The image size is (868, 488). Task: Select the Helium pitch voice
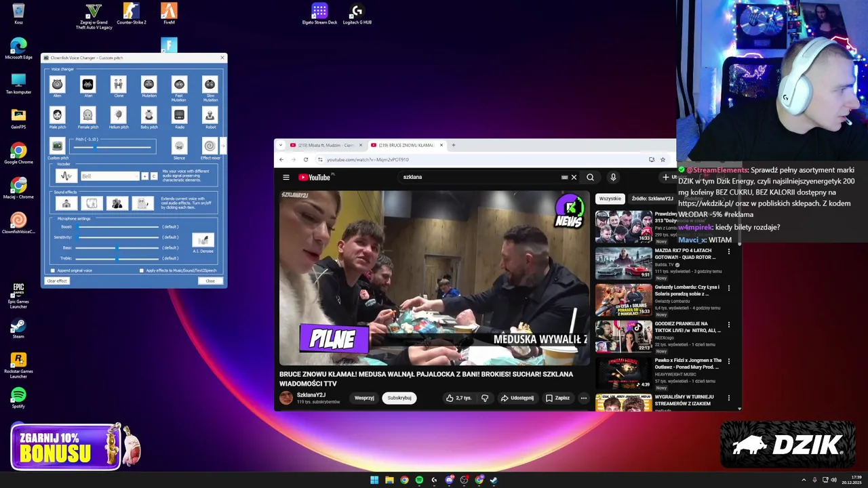point(118,115)
